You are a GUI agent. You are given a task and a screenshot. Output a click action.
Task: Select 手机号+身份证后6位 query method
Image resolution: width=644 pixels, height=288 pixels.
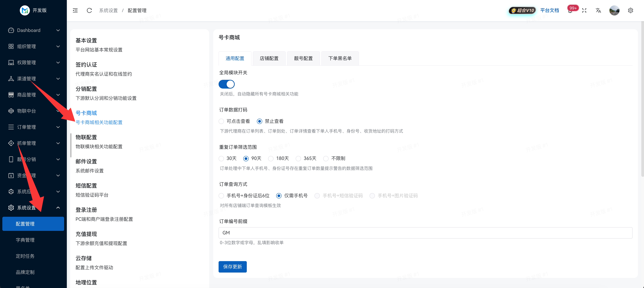221,196
